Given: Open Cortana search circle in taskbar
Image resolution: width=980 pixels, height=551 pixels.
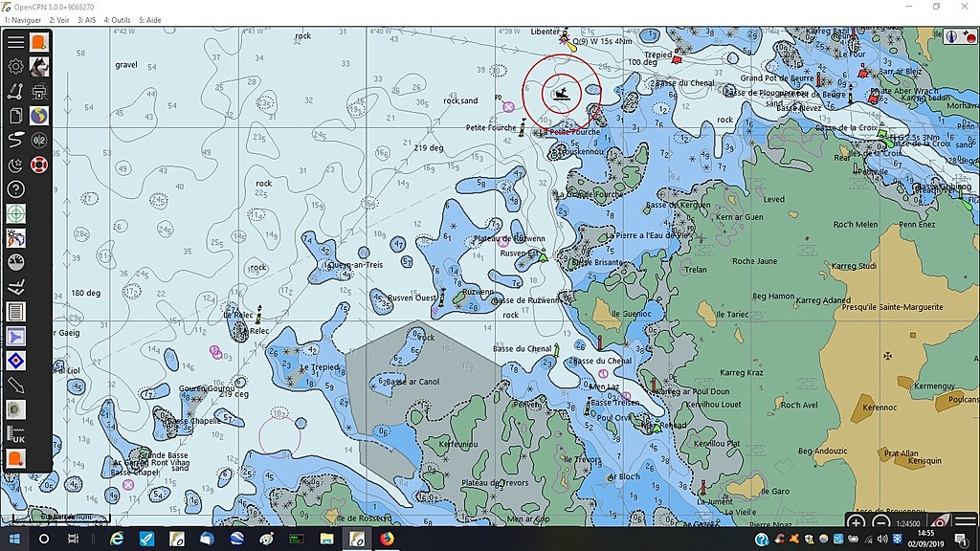Looking at the screenshot, I should coord(44,539).
